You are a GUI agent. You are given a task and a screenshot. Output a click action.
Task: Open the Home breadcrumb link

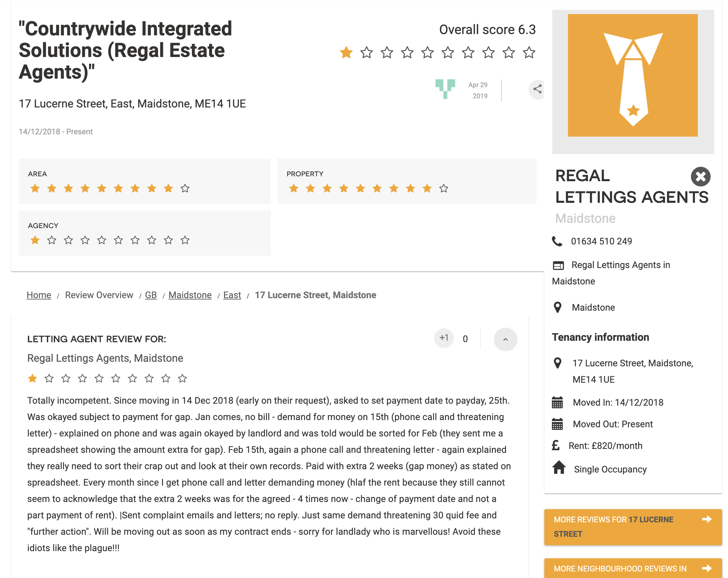(39, 295)
